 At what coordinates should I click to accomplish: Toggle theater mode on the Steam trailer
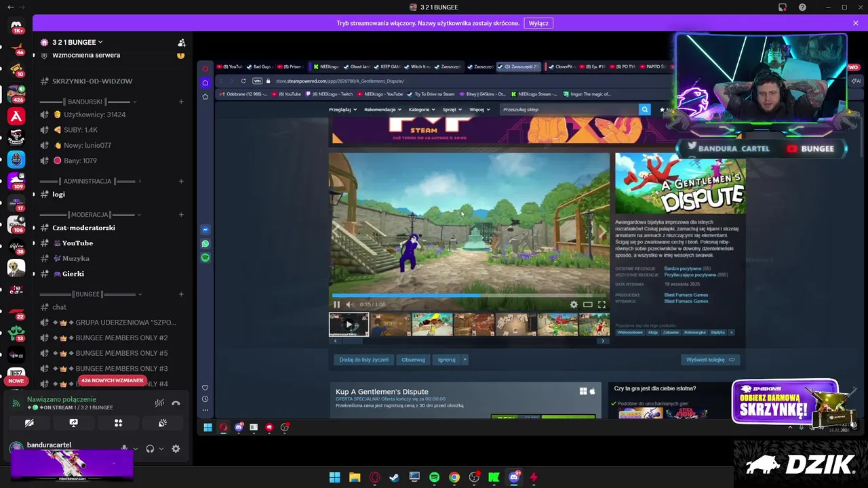pos(588,304)
